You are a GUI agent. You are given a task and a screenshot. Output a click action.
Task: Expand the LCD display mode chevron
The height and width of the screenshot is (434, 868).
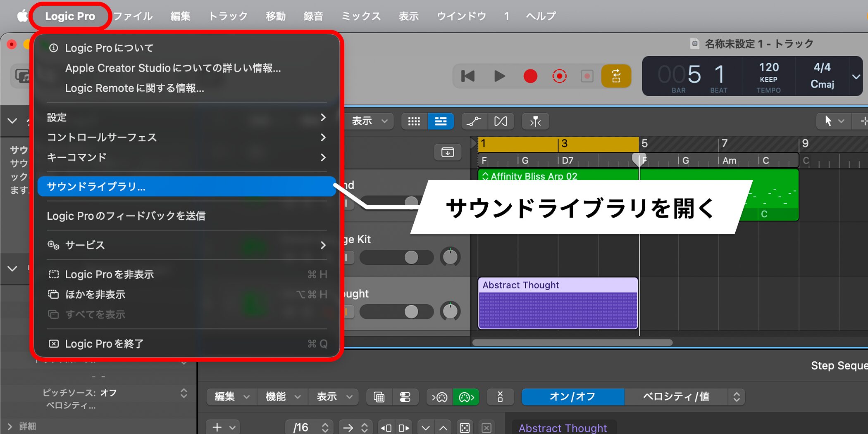[x=856, y=77]
